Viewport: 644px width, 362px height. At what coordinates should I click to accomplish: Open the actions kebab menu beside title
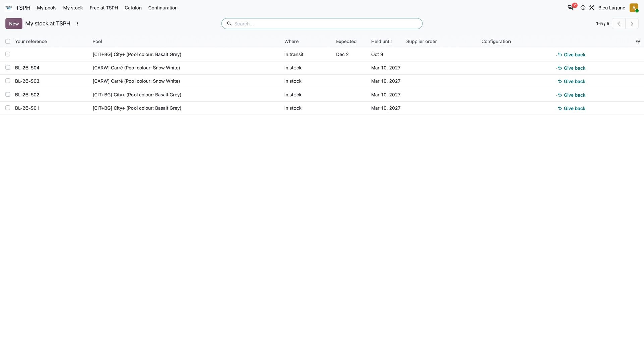point(77,24)
